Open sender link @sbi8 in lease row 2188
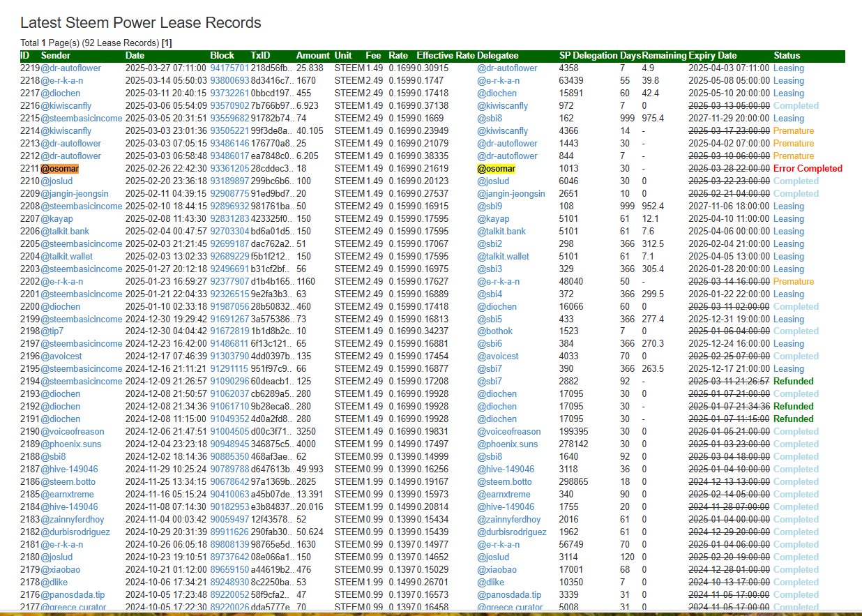This screenshot has width=862, height=616. tap(53, 457)
